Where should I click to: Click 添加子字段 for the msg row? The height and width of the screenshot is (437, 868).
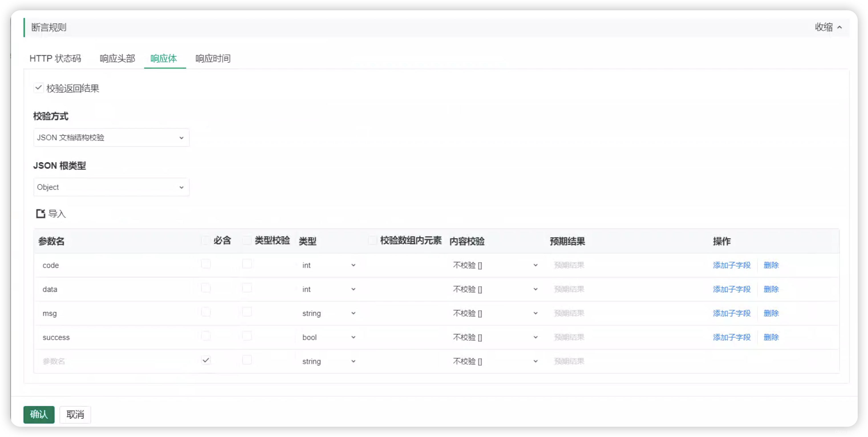tap(731, 313)
